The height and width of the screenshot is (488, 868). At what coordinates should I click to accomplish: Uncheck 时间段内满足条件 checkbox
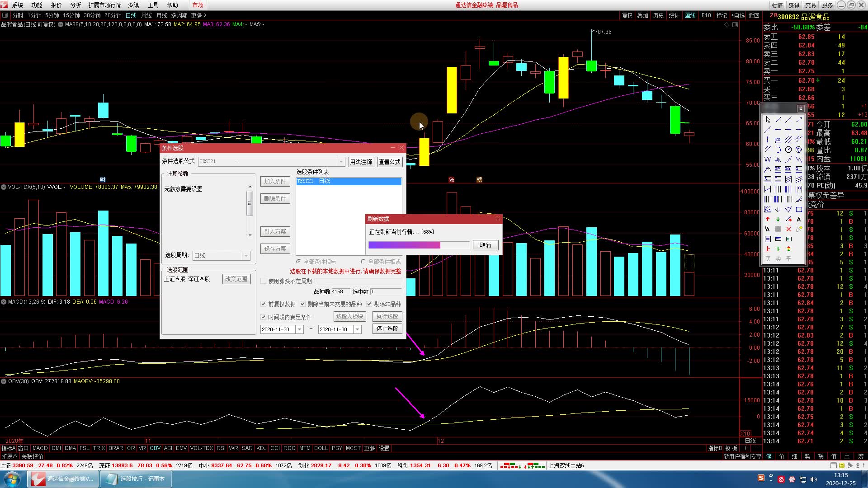[x=264, y=317]
